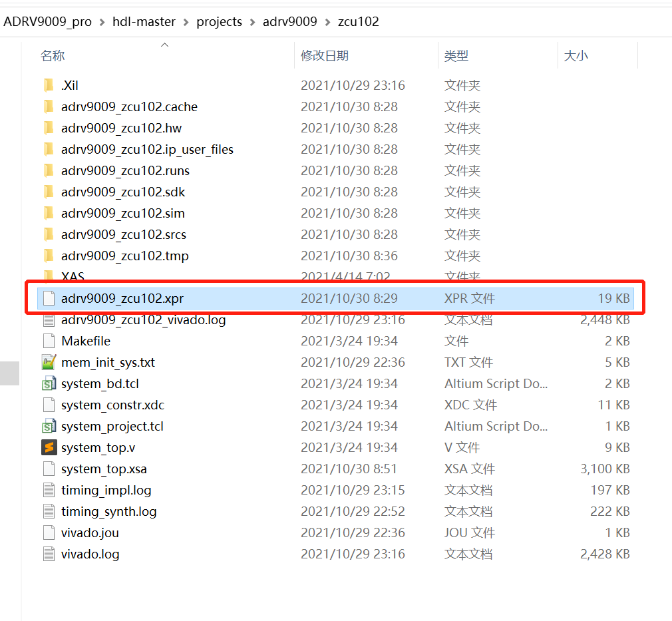The image size is (672, 621).
Task: Select the adrv9009_zcu102.sdk folder name
Action: point(123,192)
